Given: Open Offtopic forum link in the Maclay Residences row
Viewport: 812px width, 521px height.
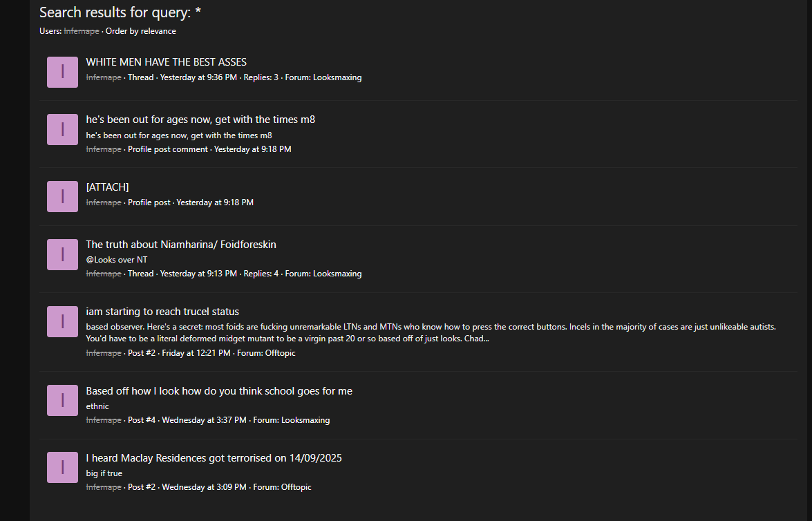Looking at the screenshot, I should point(296,487).
